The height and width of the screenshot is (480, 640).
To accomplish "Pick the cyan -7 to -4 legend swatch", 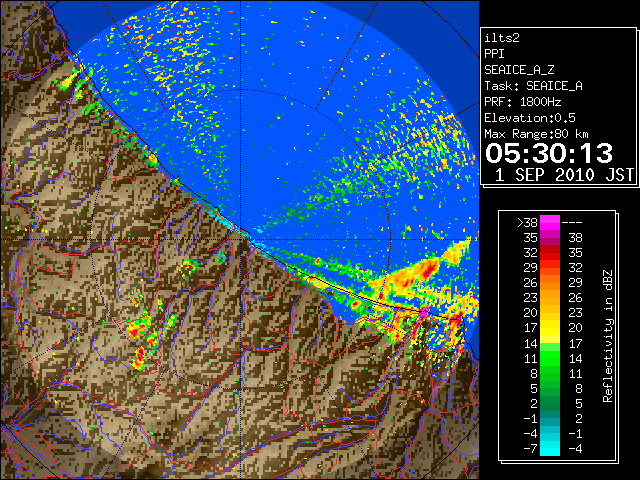I will tap(550, 449).
